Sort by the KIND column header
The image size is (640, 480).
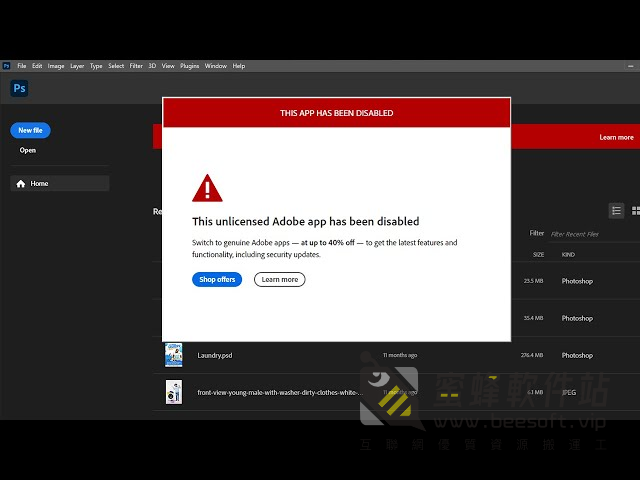tap(568, 255)
